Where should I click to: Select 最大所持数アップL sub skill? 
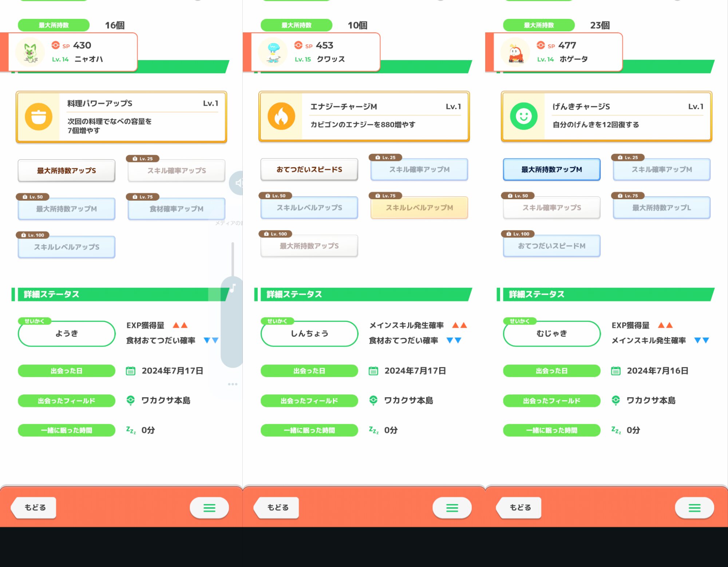pos(662,208)
